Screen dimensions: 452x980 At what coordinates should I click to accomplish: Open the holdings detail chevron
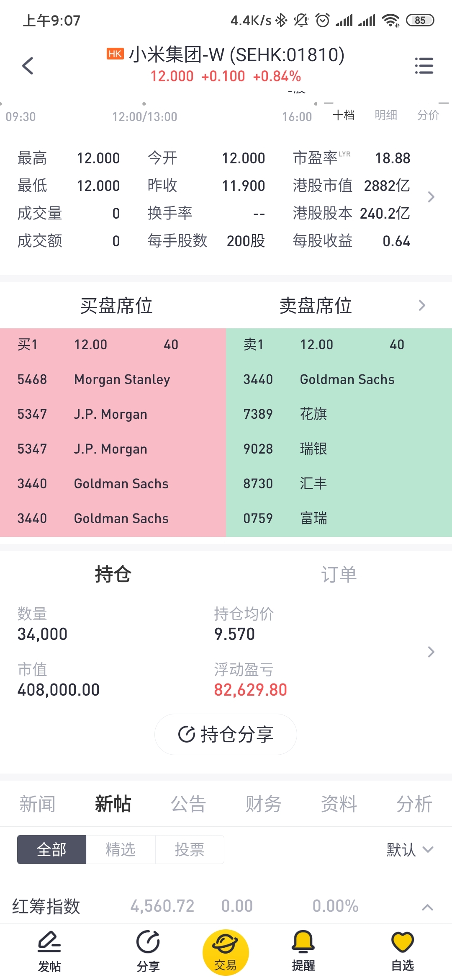pyautogui.click(x=431, y=652)
